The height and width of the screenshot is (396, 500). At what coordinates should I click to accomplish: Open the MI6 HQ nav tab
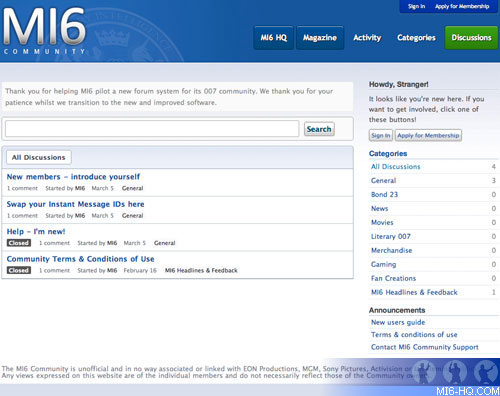click(x=274, y=38)
